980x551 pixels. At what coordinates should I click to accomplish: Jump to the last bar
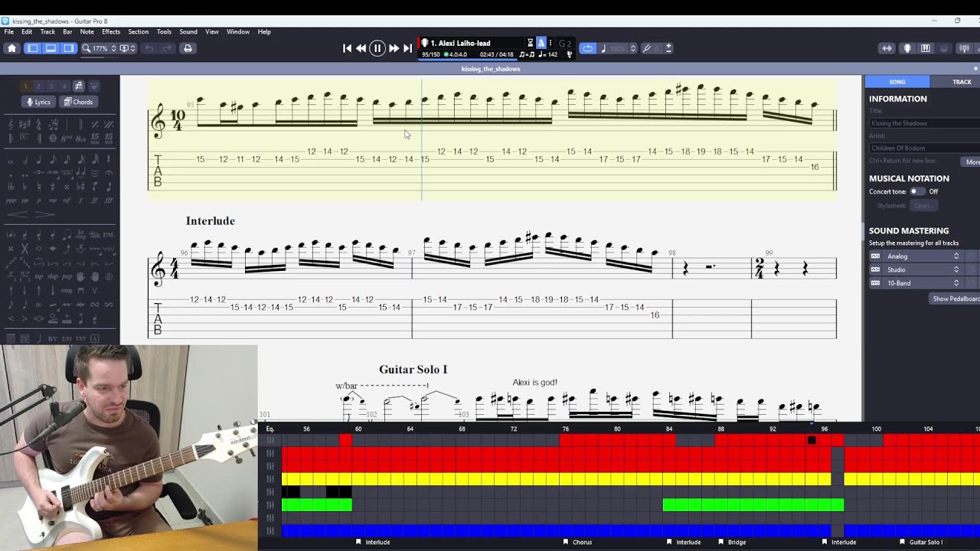pos(407,48)
